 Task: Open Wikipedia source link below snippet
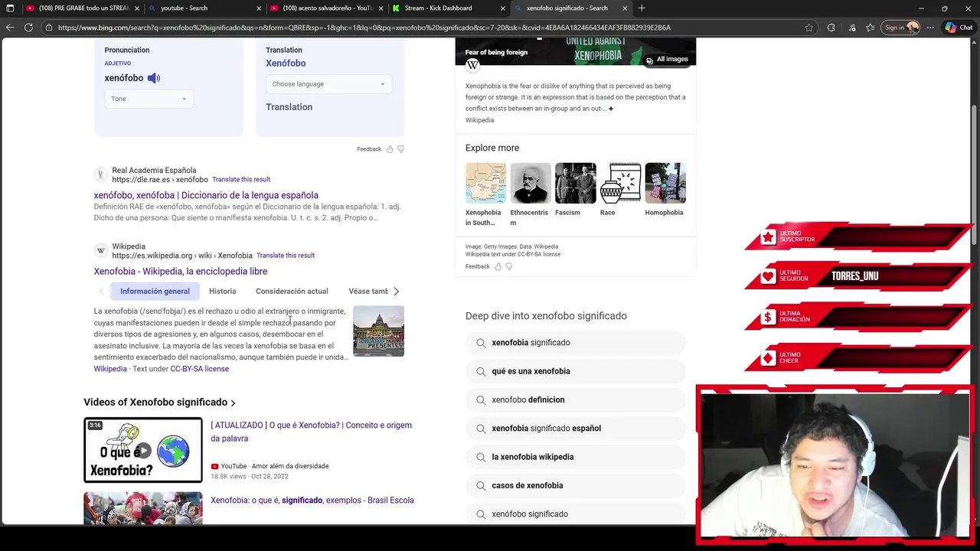[x=110, y=369]
